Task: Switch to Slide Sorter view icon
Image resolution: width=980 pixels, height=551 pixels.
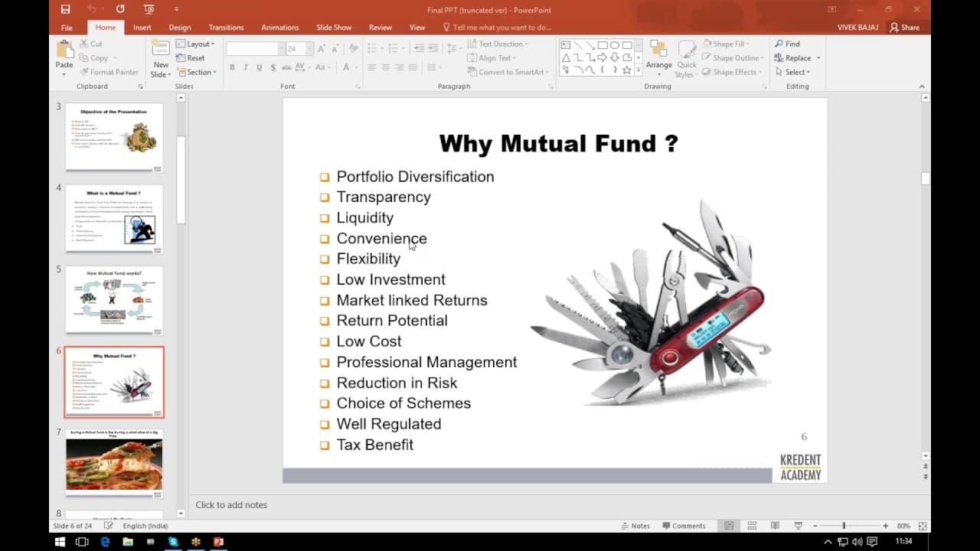Action: [752, 526]
